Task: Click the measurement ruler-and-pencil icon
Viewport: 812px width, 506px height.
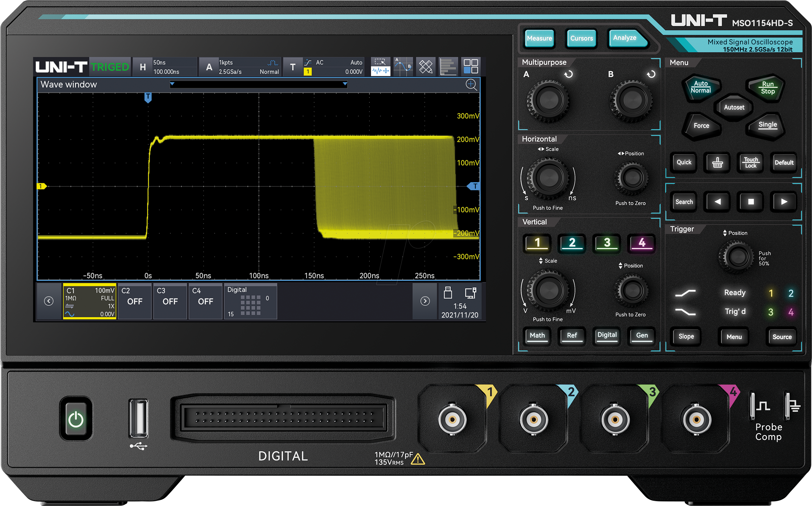Action: (425, 67)
